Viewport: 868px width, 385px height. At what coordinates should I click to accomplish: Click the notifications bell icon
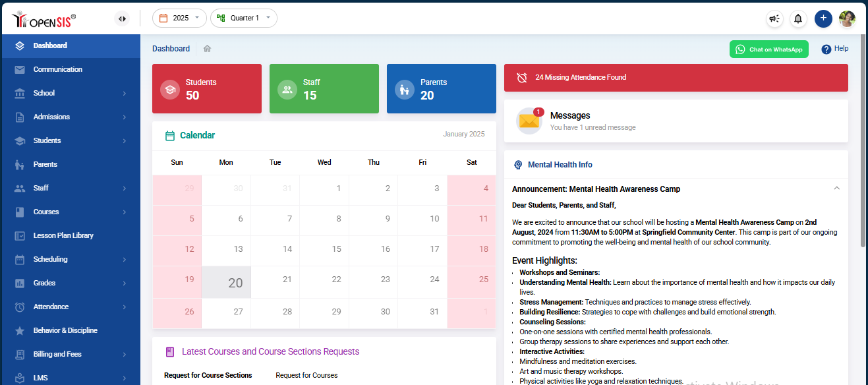click(x=797, y=18)
